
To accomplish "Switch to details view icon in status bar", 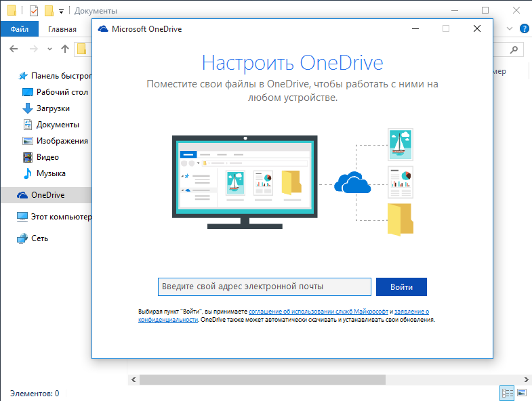I will point(507,393).
